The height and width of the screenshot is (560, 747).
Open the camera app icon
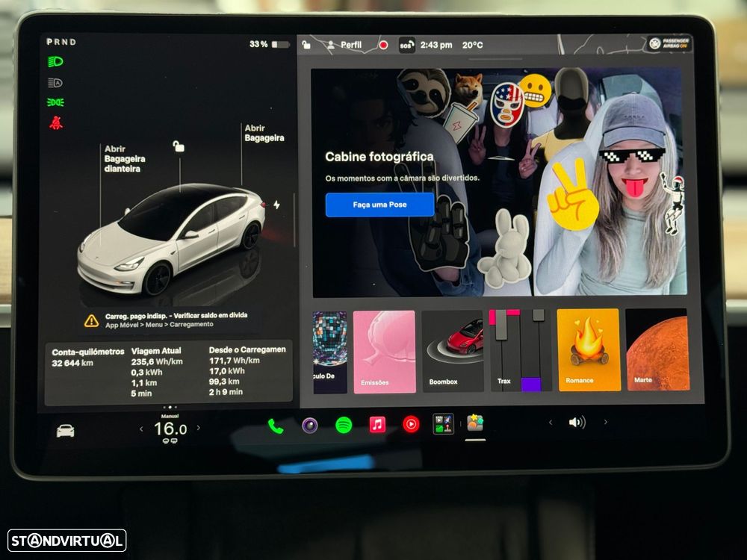[x=310, y=425]
